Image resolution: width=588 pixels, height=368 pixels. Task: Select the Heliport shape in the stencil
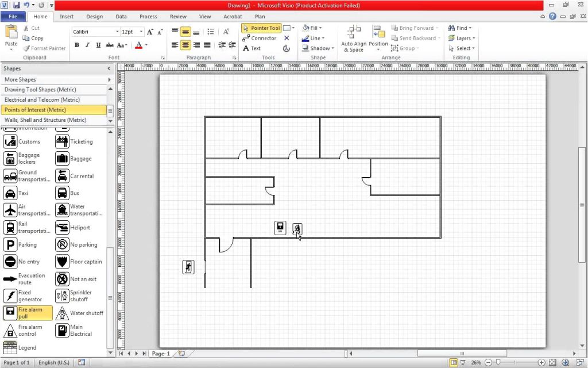pos(75,227)
